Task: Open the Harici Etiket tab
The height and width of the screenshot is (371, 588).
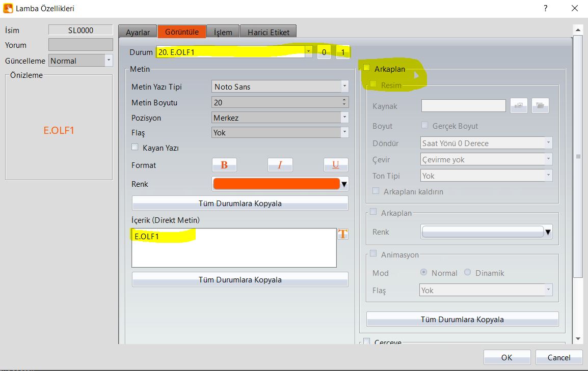Action: point(268,32)
